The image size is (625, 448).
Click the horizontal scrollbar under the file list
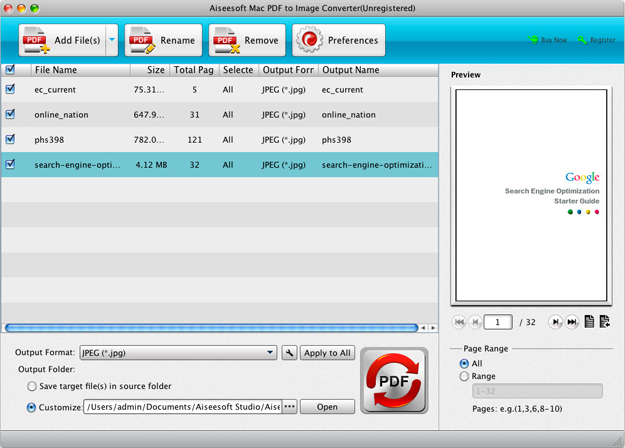[210, 328]
